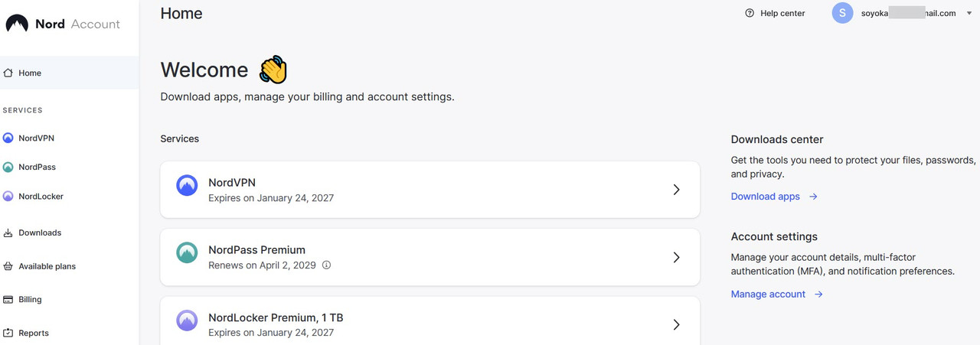Click the NordVPN icon in services card
Screen dimensions: 980x345
click(x=187, y=185)
